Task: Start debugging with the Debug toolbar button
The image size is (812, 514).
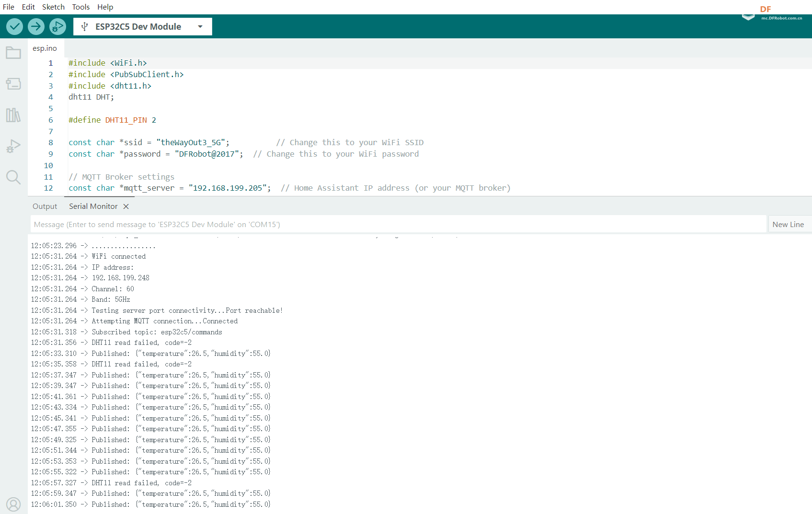Action: pyautogui.click(x=57, y=26)
